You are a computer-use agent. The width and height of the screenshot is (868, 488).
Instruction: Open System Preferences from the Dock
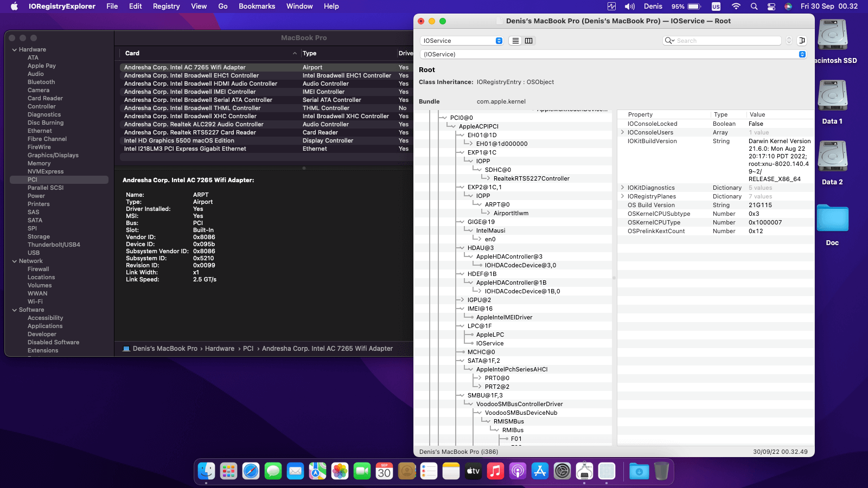click(x=562, y=471)
